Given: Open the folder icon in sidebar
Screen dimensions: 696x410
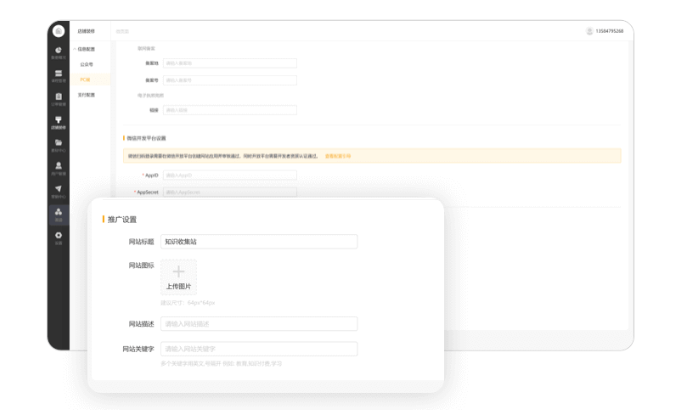Looking at the screenshot, I should [x=58, y=144].
